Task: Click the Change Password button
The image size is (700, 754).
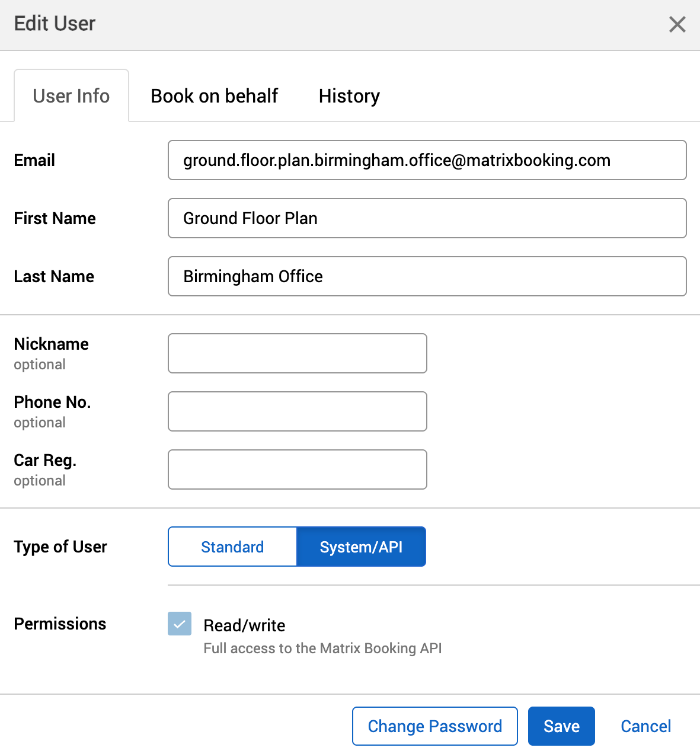Action: (435, 726)
